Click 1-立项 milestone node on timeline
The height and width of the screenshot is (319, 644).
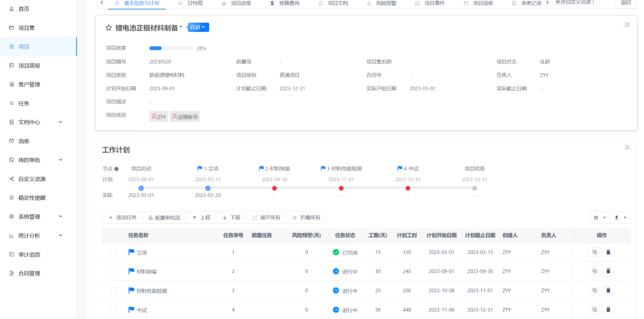pos(208,188)
